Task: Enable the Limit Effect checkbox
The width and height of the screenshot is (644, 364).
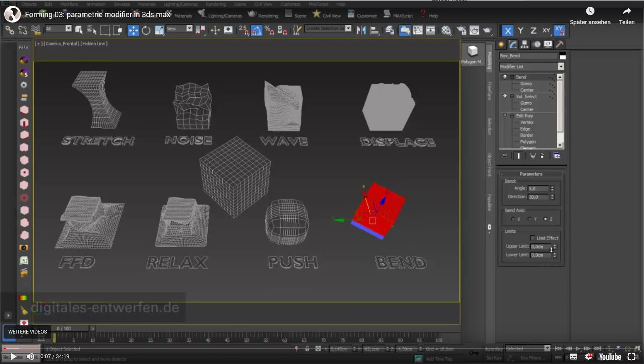Action: 533,238
